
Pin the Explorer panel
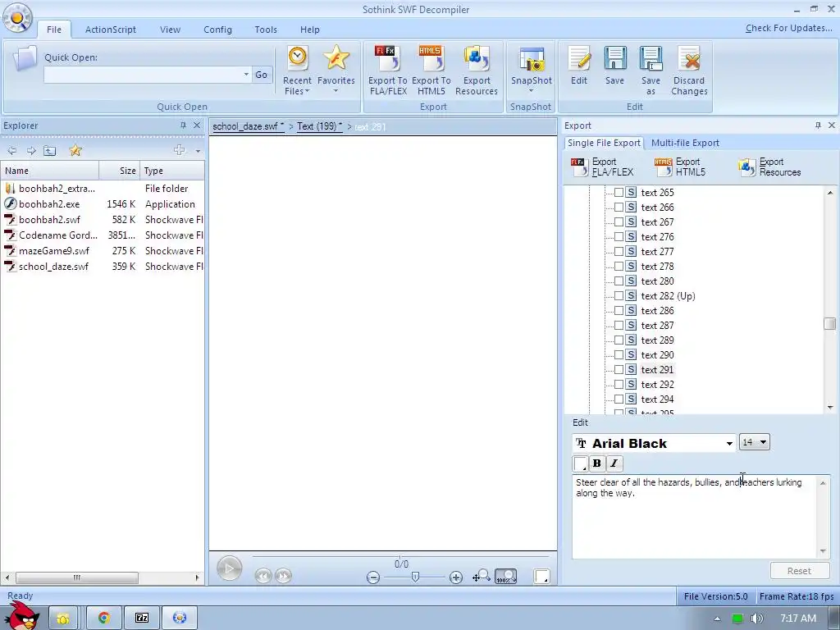click(x=183, y=126)
